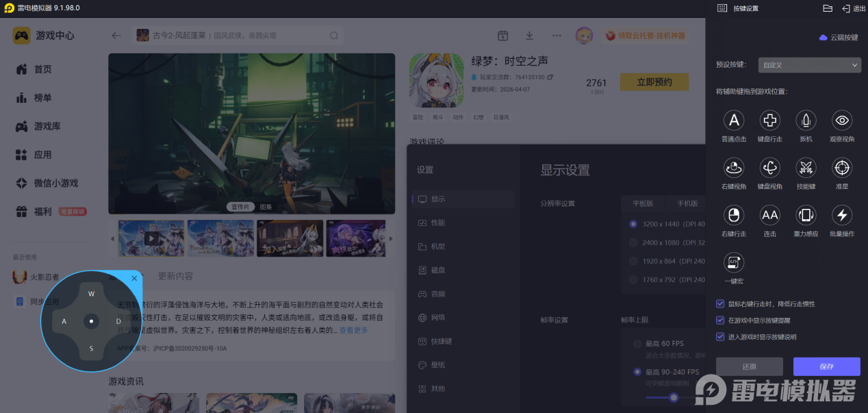Remove the WASD walking pad with its X
Screen dimensions: 868x413
(x=134, y=278)
